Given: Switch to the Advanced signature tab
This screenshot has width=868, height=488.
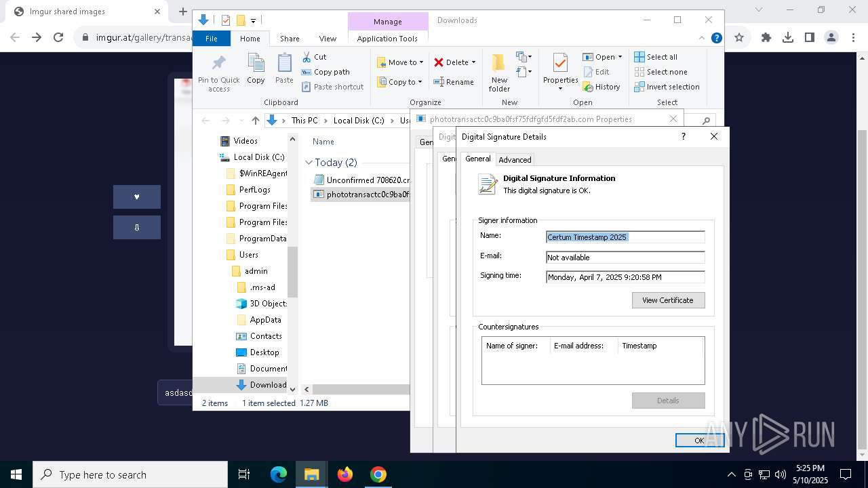Looking at the screenshot, I should (x=515, y=160).
